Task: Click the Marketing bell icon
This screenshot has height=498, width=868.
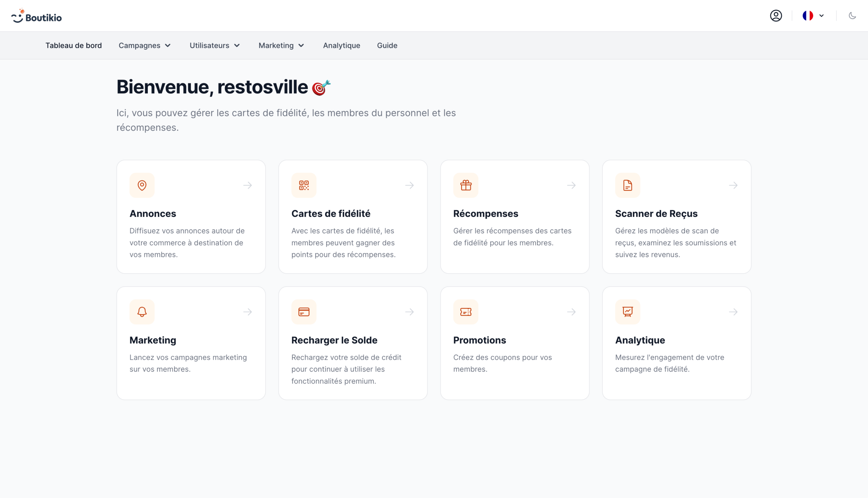Action: (142, 312)
